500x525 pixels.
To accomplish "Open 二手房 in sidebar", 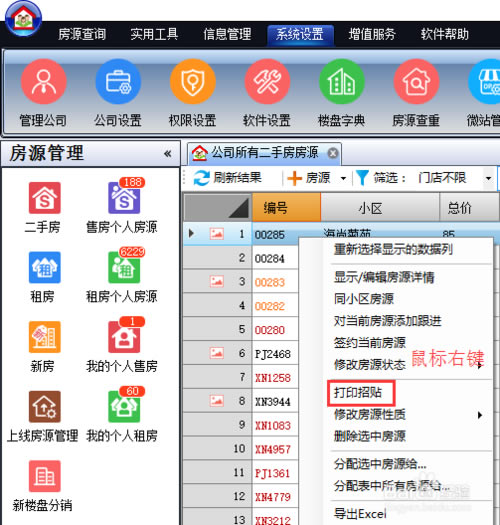I will [x=45, y=198].
